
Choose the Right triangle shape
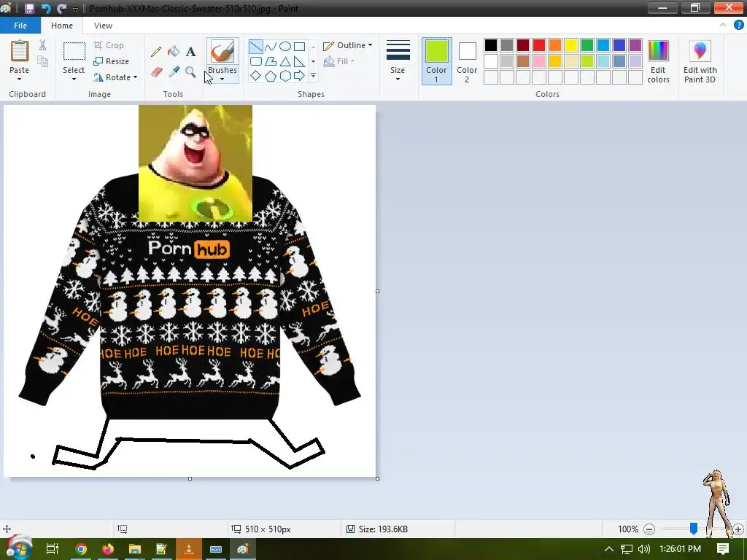point(299,61)
